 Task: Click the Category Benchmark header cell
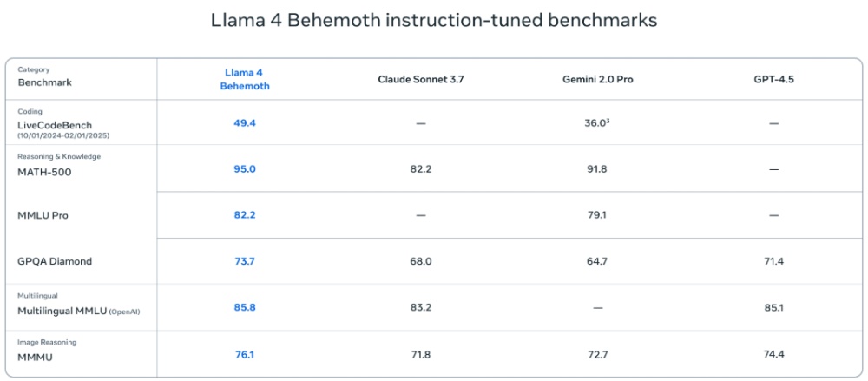(82, 79)
